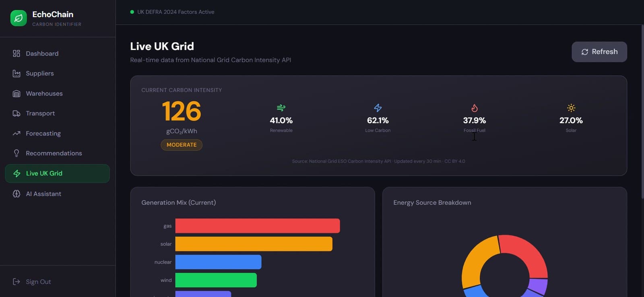Click the purple segment of donut chart

point(538,286)
